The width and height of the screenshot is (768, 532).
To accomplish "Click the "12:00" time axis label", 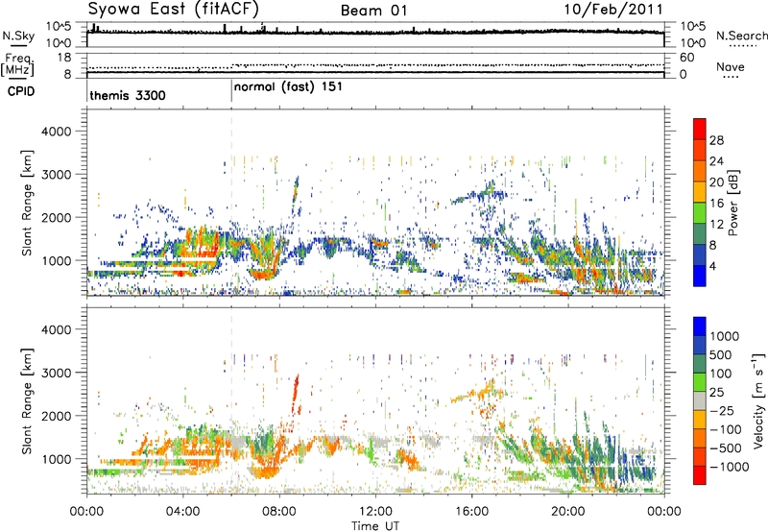I will pyautogui.click(x=375, y=512).
